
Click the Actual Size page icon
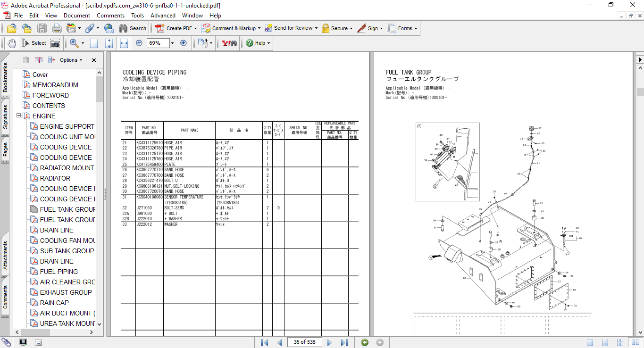pos(94,43)
